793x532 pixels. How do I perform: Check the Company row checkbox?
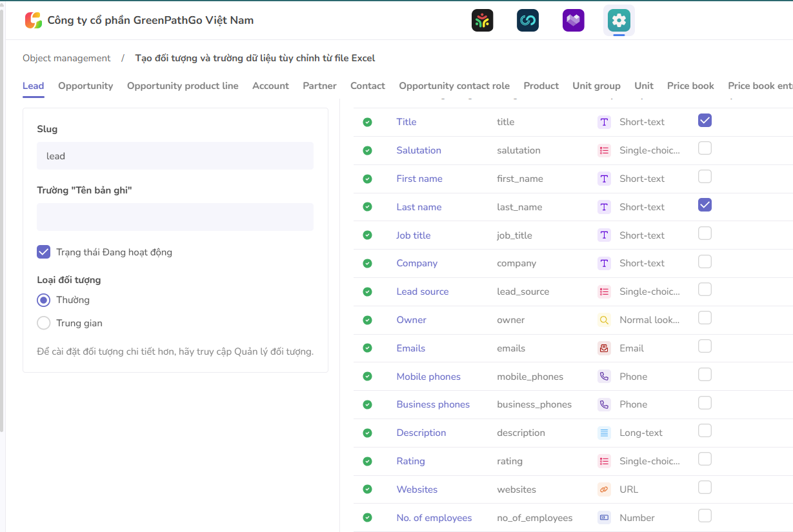(705, 261)
